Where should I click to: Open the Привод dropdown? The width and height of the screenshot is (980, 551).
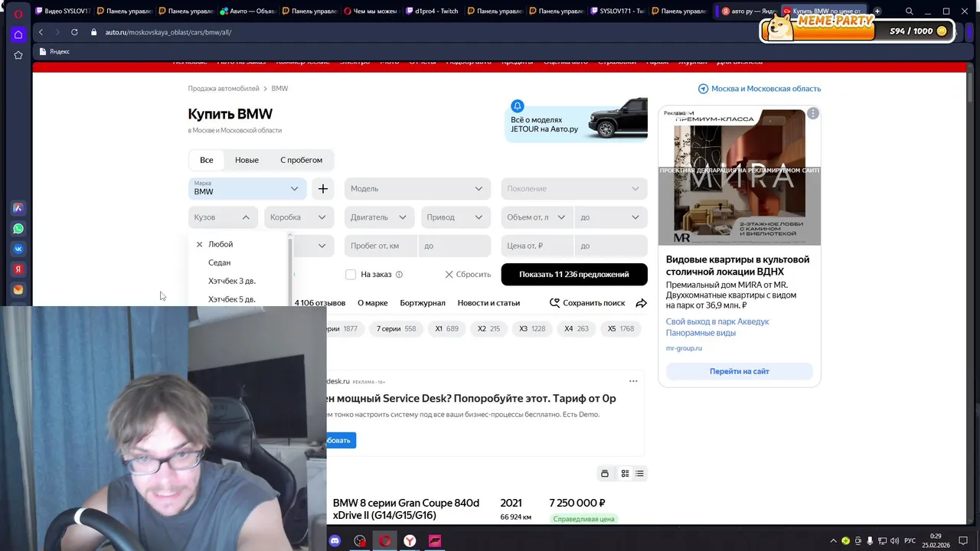tap(455, 217)
